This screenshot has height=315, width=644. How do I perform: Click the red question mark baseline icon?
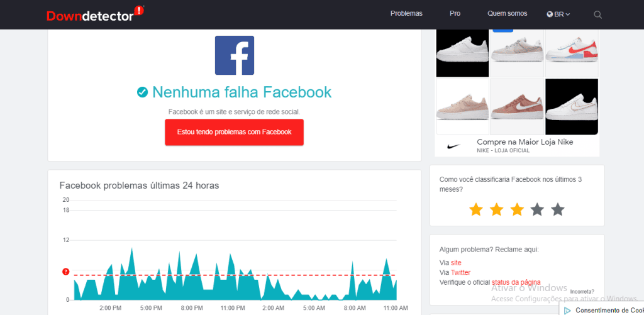[x=65, y=272]
